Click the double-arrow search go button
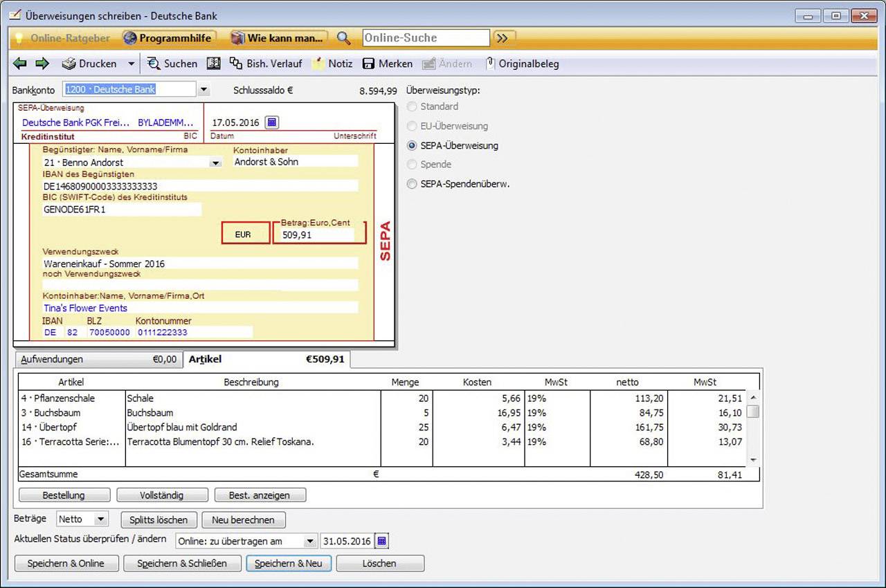This screenshot has height=588, width=886. (x=503, y=38)
